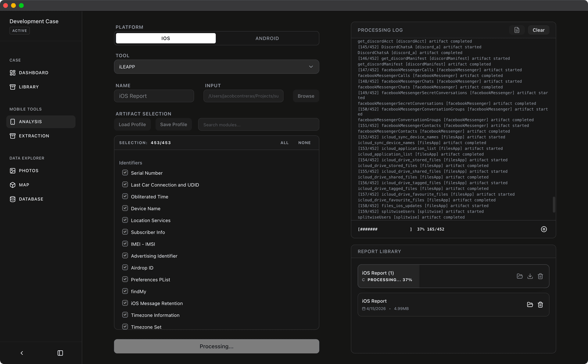Screen dimensions: 588x364
Task: Toggle the IMEI - IMSI checkbox
Action: pyautogui.click(x=125, y=244)
